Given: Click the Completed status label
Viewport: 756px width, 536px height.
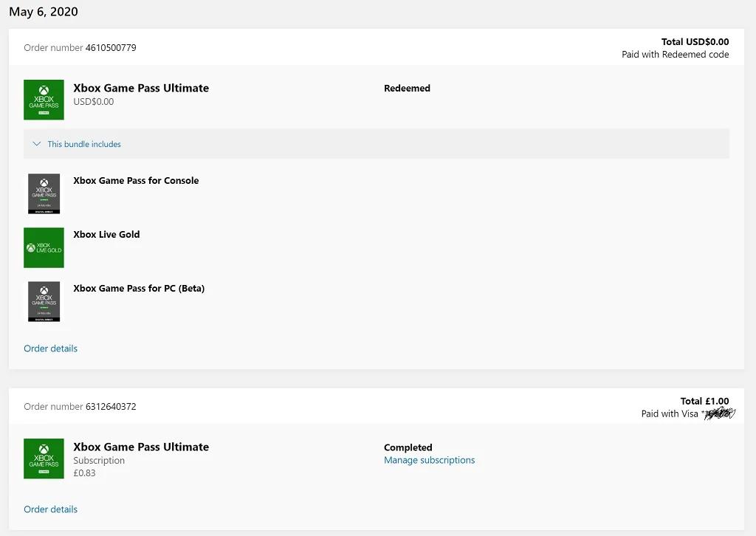Looking at the screenshot, I should pos(408,447).
